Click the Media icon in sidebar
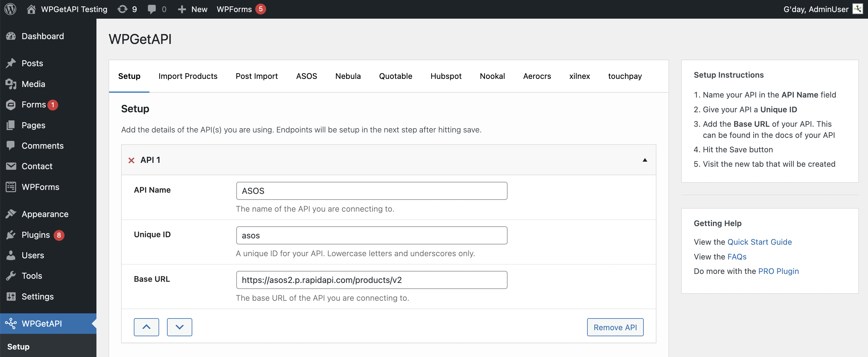 (11, 84)
